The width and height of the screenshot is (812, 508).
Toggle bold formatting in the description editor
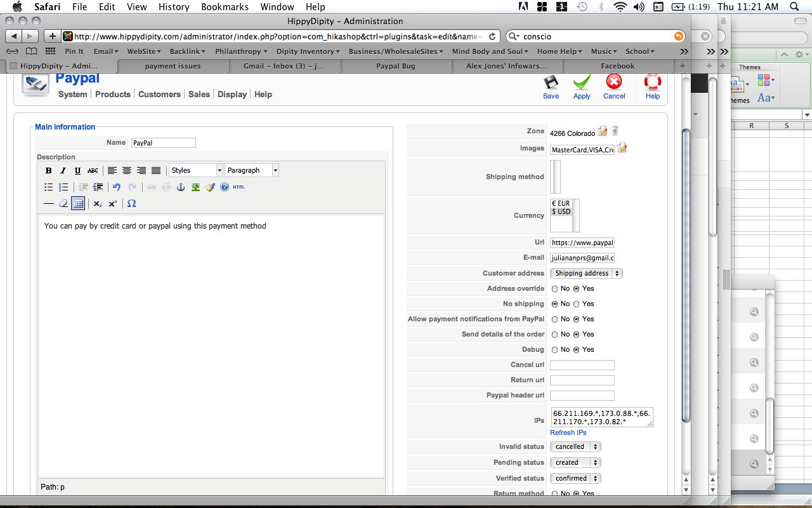click(x=49, y=170)
